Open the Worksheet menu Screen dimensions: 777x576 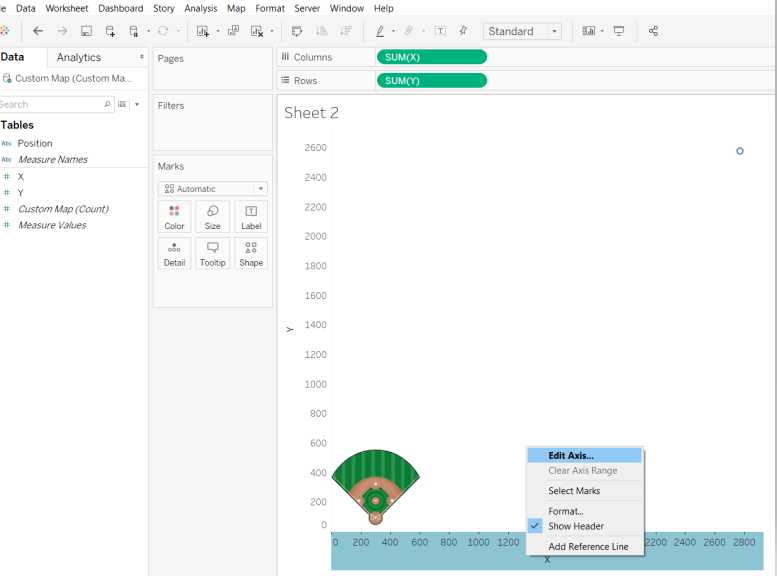click(x=67, y=8)
